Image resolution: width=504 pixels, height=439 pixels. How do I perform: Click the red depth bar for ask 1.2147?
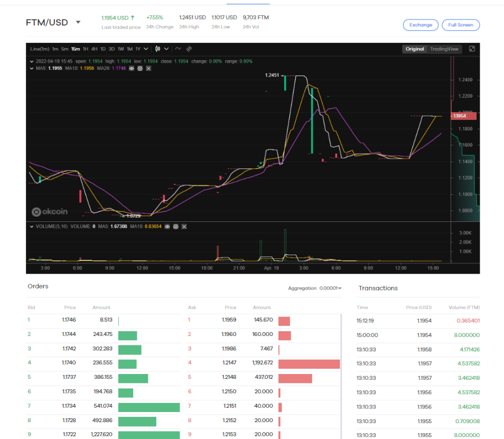pyautogui.click(x=309, y=364)
